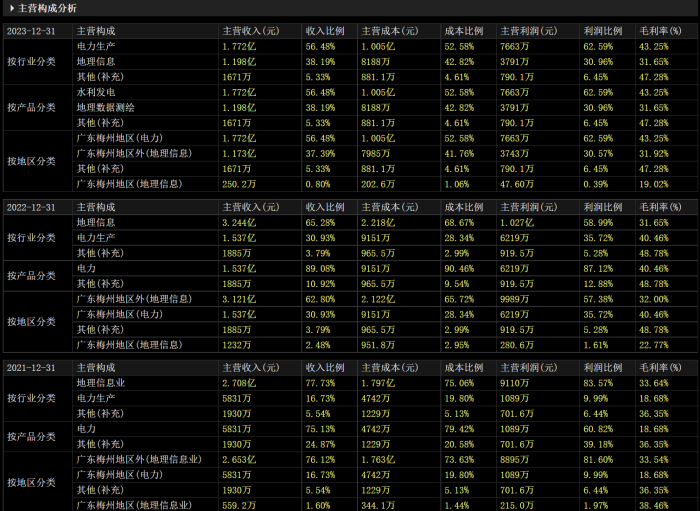This screenshot has width=700, height=511.
Task: Click the 地理数据测绘 product row
Action: pos(105,107)
